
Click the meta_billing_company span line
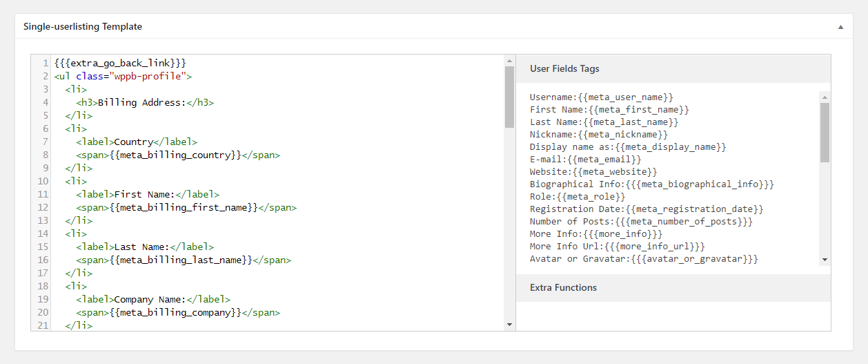178,312
